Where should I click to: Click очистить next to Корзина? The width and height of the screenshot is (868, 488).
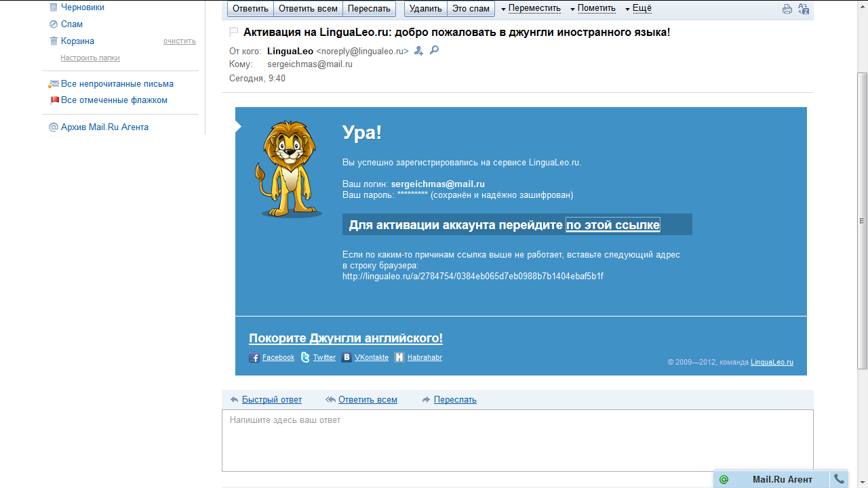tap(180, 41)
